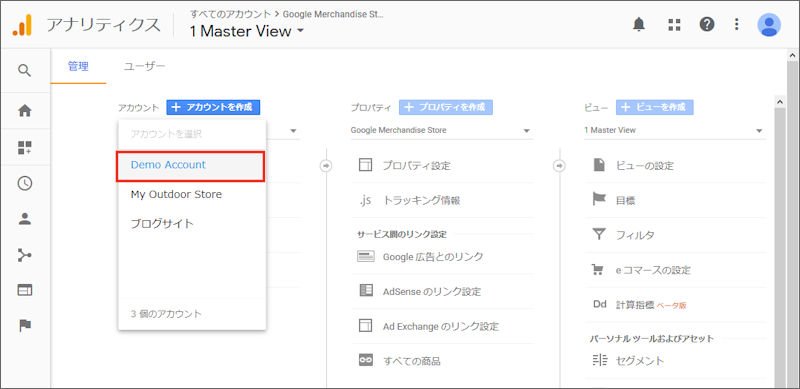Open e コマースの設定 link
800x389 pixels.
point(653,270)
